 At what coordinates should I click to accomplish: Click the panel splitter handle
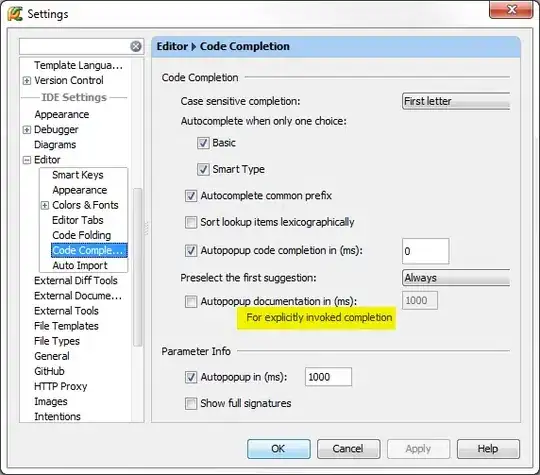(147, 228)
